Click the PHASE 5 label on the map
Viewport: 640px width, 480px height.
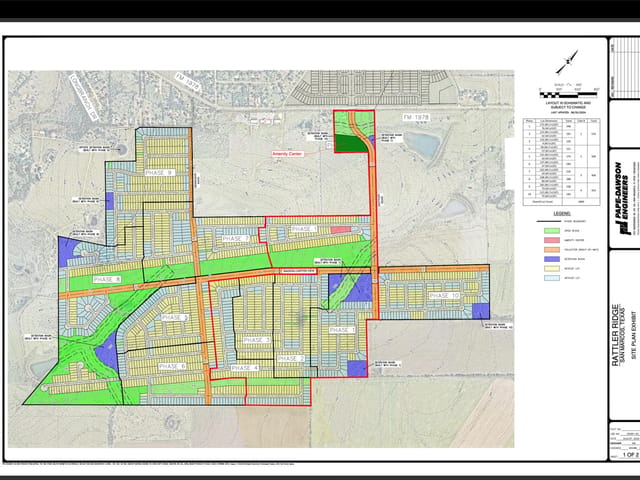pos(175,318)
